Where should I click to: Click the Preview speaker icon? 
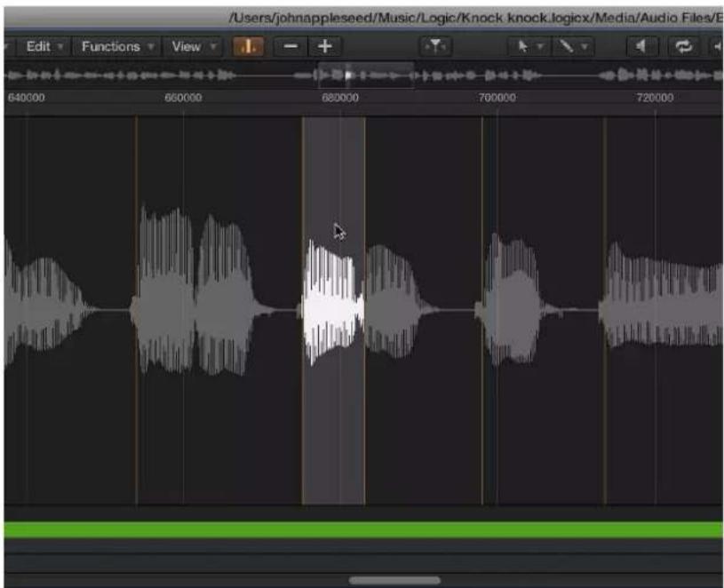641,46
